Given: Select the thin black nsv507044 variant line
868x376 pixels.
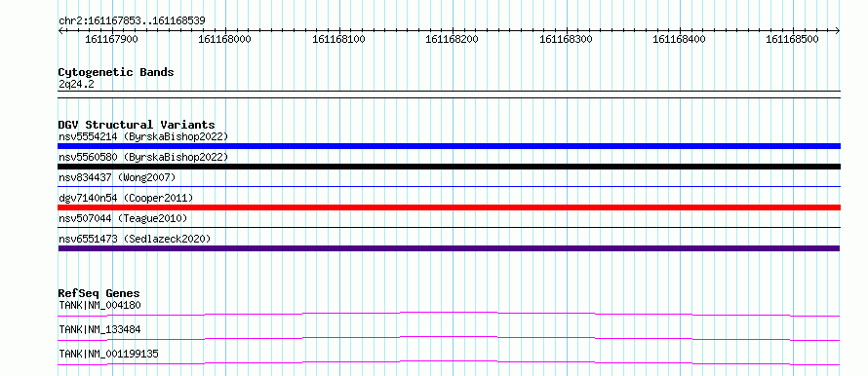Looking at the screenshot, I should (449, 228).
